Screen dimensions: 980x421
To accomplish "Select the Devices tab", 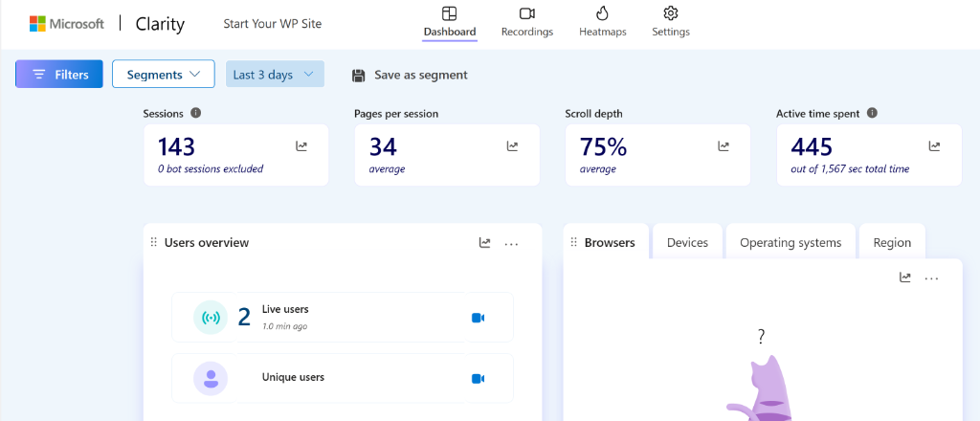I will [687, 243].
